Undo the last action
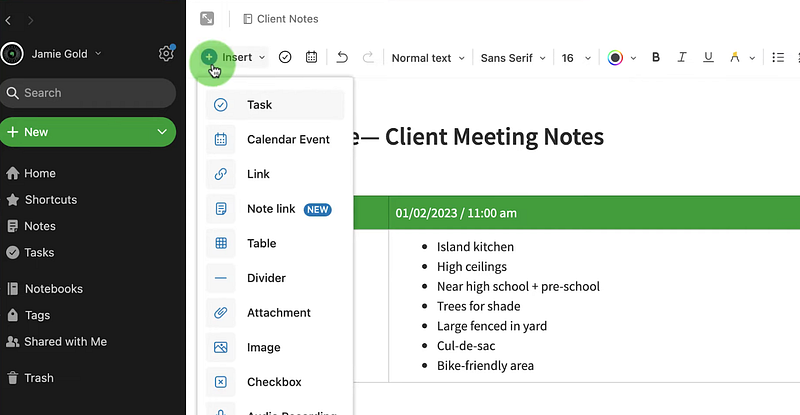This screenshot has width=800, height=415. pos(342,57)
